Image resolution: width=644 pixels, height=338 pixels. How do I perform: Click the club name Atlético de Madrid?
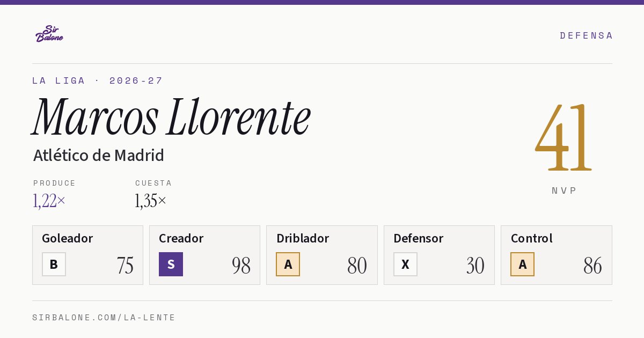click(99, 156)
